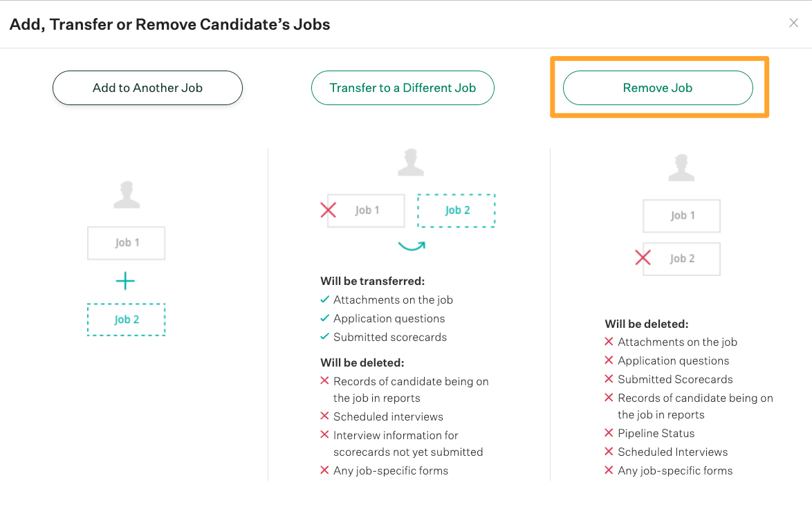The width and height of the screenshot is (812, 507).
Task: Click the curved teal transfer arrow
Action: point(412,246)
